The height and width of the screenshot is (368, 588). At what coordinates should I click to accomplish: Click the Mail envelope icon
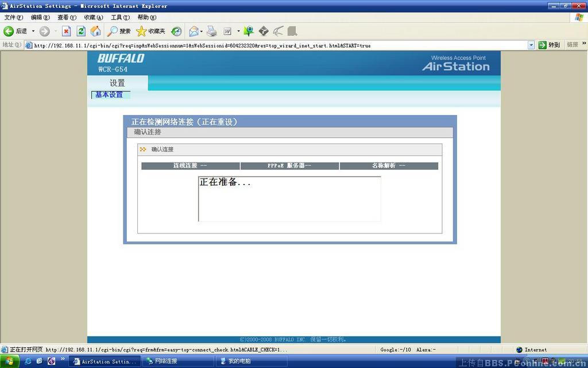tap(194, 31)
